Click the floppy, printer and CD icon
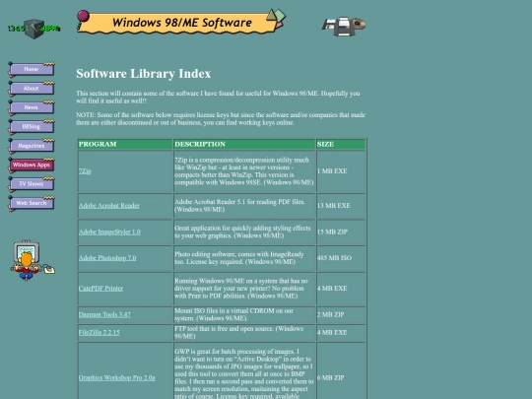 click(344, 27)
